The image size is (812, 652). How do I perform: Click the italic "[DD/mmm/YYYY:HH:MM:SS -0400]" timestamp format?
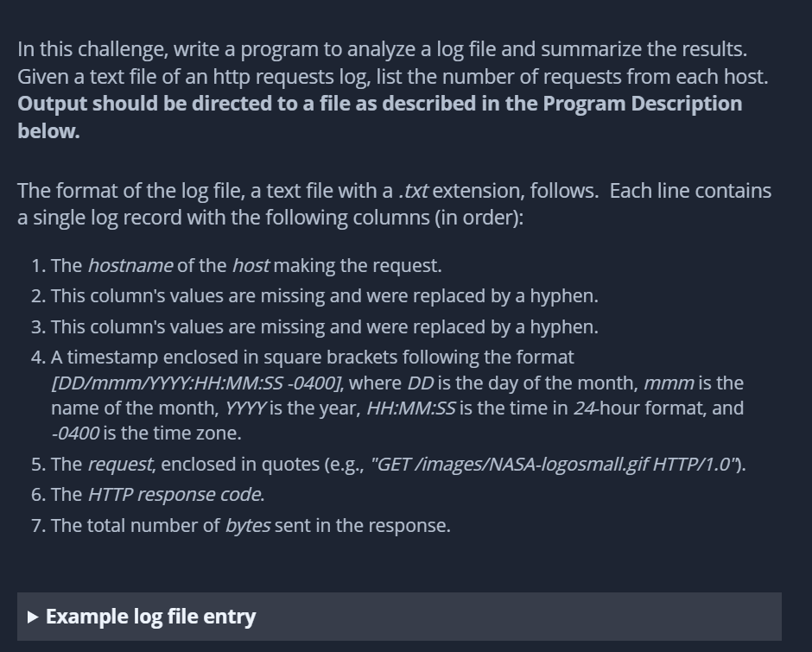[197, 383]
